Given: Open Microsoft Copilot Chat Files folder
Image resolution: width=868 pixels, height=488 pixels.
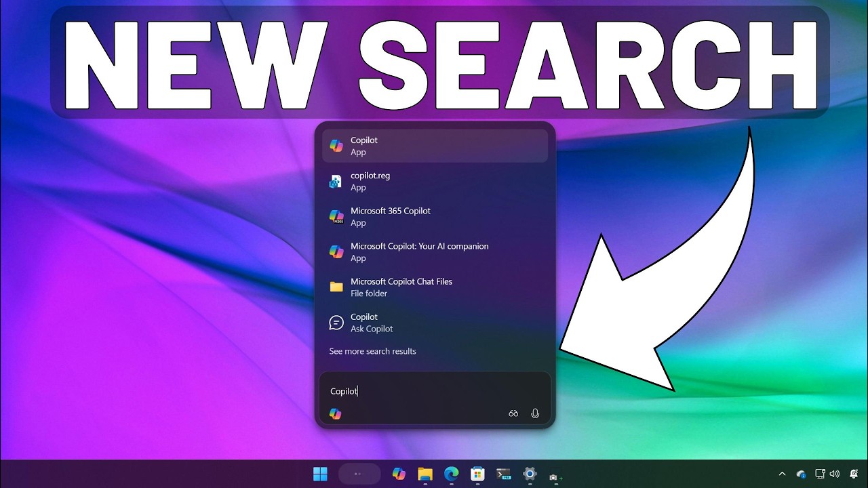Looking at the screenshot, I should point(435,287).
